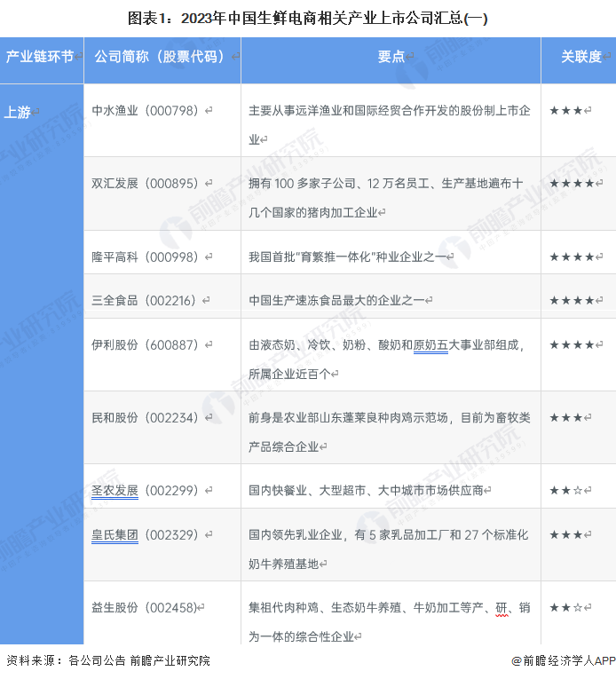
Task: Click the four-star rating for 双汇发展
Action: click(572, 184)
